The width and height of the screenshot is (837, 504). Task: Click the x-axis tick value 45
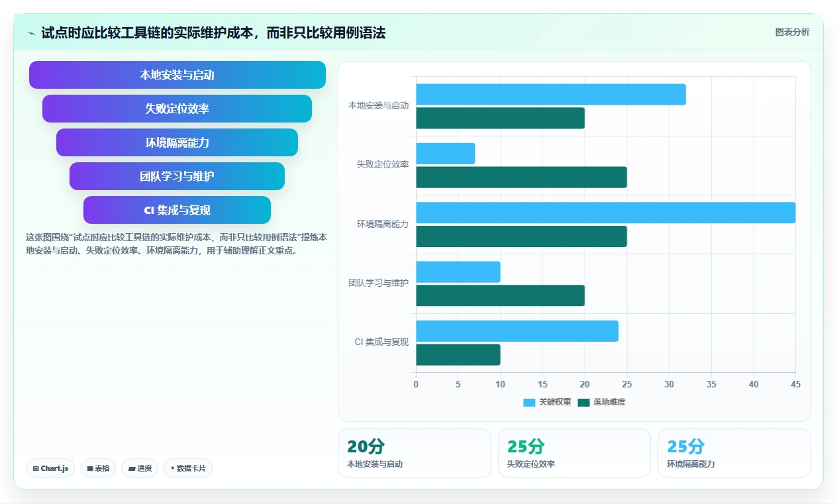pos(795,384)
